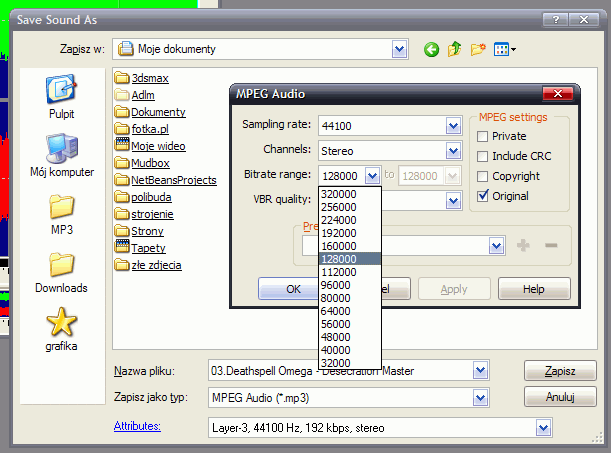Image resolution: width=611 pixels, height=453 pixels.
Task: Go up one folder level icon
Action: tap(455, 49)
